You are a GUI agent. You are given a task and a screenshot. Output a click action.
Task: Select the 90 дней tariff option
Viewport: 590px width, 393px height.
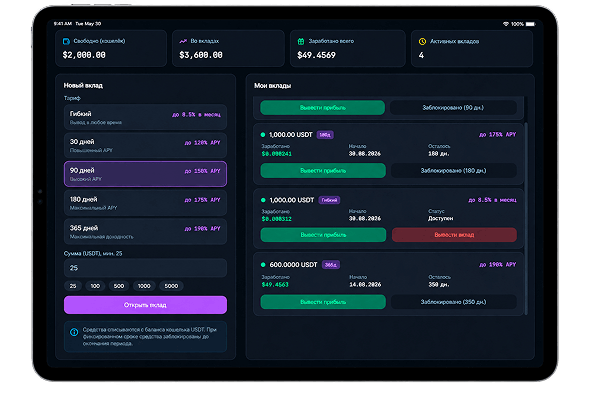pyautogui.click(x=145, y=174)
